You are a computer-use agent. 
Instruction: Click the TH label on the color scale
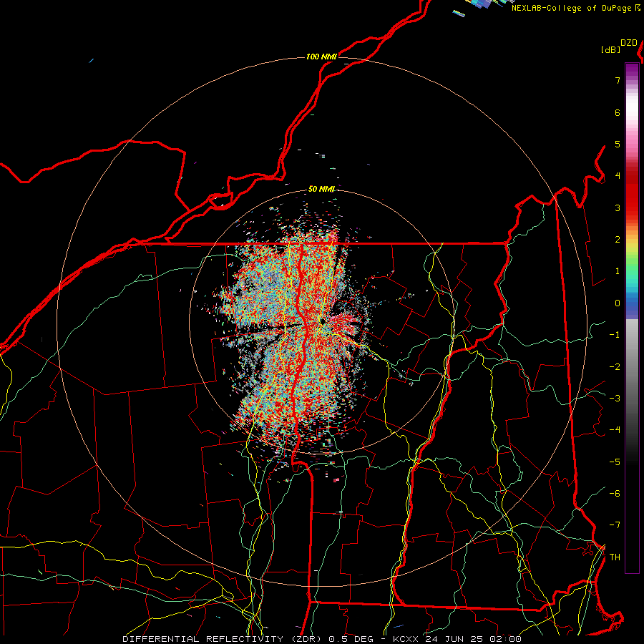[615, 557]
